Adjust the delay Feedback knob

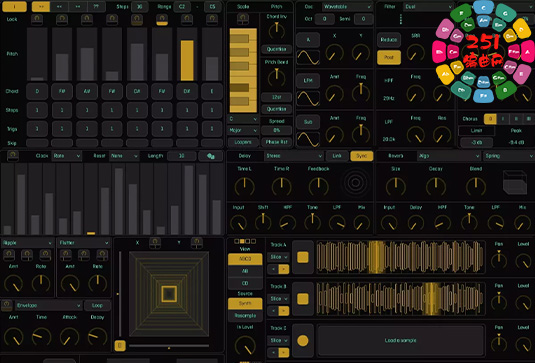pos(318,187)
